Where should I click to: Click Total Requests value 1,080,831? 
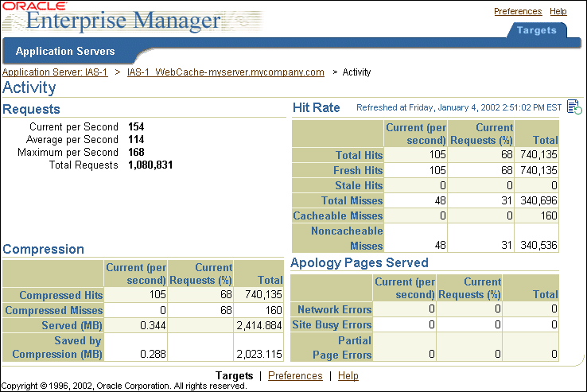pos(150,165)
